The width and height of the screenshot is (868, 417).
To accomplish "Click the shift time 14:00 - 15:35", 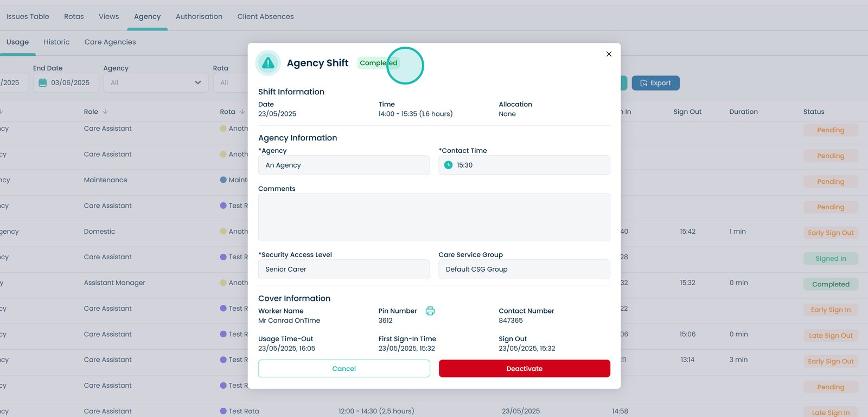I will coord(416,114).
